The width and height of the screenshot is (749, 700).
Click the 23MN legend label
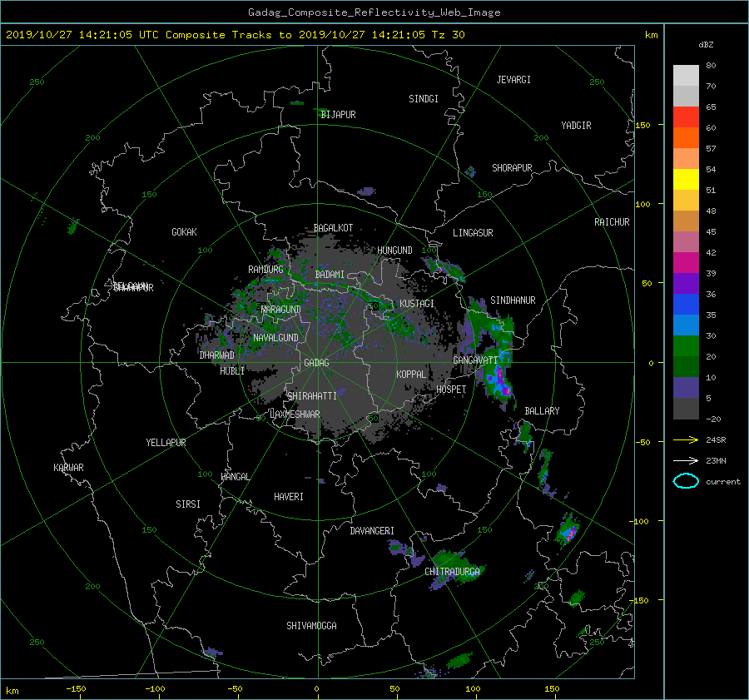[x=716, y=460]
